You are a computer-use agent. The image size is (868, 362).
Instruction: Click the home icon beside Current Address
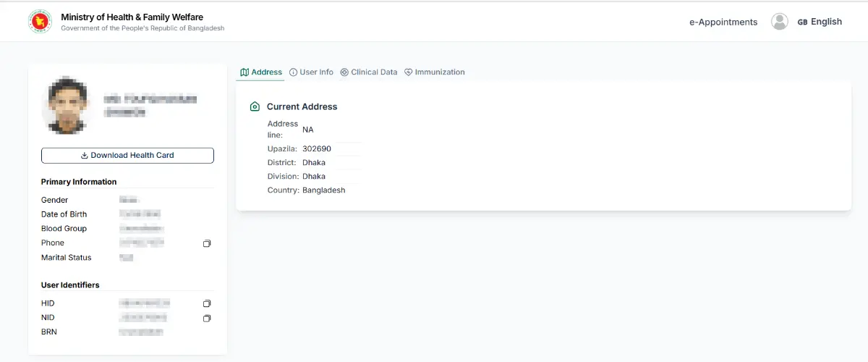point(255,106)
